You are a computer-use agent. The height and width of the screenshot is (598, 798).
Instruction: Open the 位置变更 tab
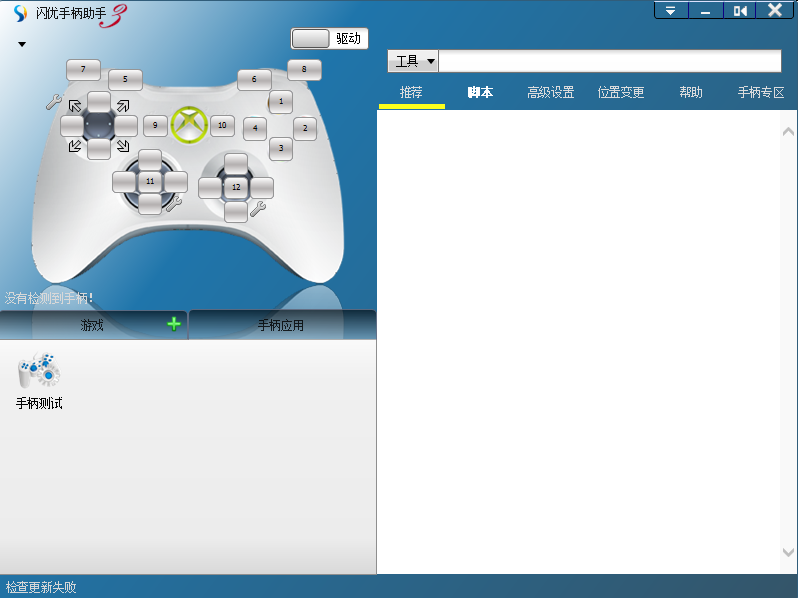pos(621,93)
